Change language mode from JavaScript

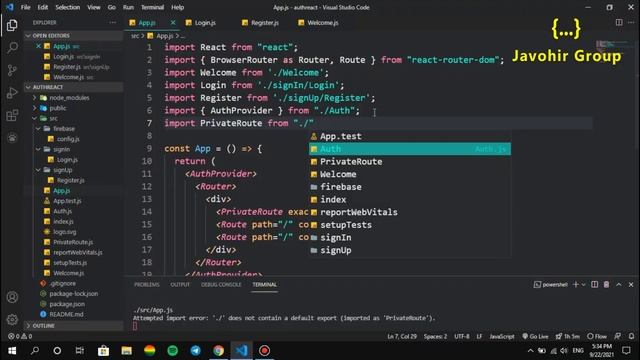(x=502, y=336)
